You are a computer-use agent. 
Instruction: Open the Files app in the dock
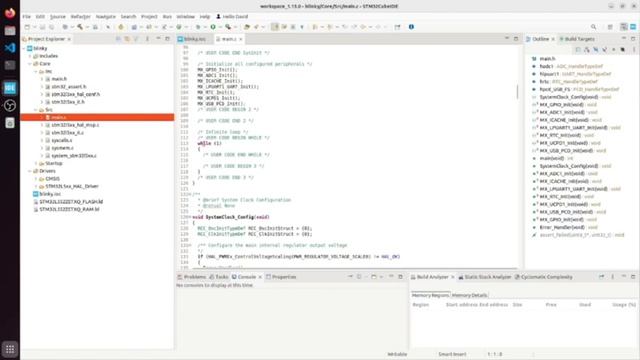[x=10, y=31]
